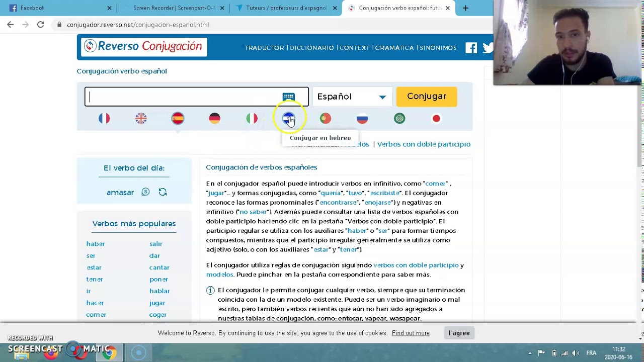644x362 pixels.
Task: Open the Find out more link
Action: (x=411, y=333)
